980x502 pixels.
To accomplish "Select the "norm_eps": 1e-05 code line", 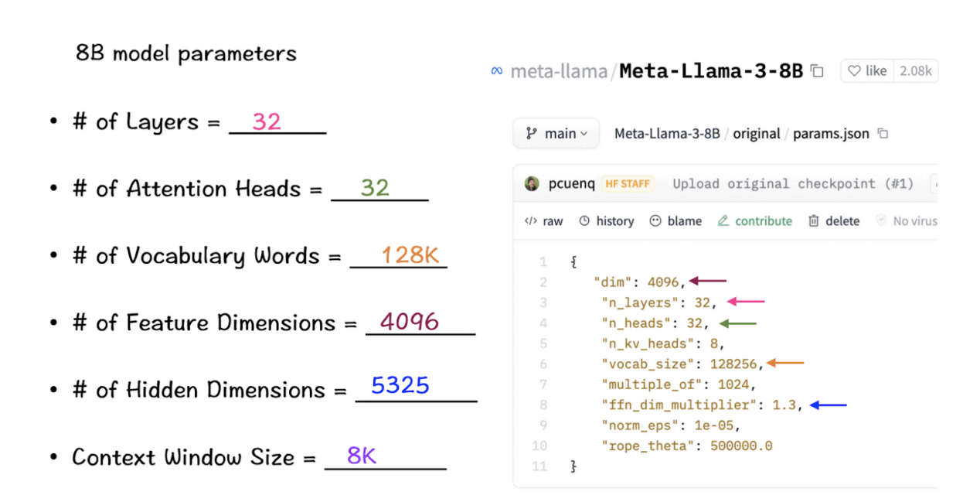I will (x=670, y=425).
